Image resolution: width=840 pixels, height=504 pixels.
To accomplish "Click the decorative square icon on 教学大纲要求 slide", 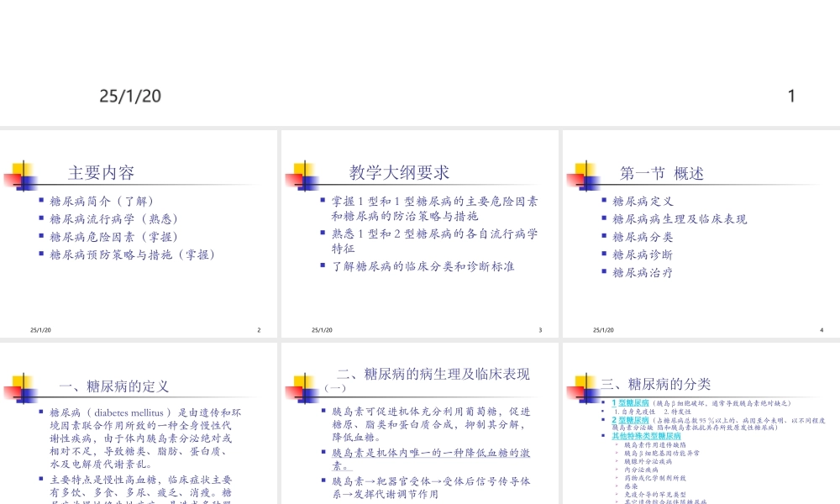I will (x=304, y=175).
